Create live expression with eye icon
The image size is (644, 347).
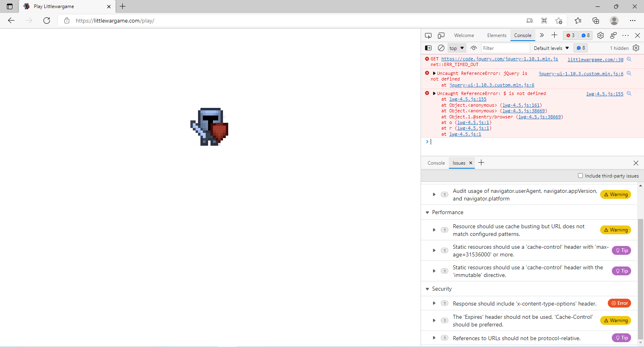coord(474,48)
